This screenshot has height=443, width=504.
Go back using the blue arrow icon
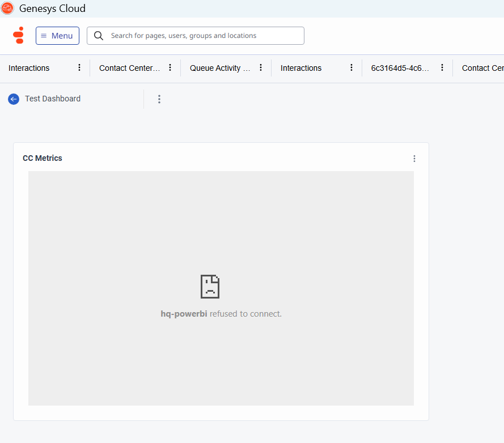click(14, 99)
